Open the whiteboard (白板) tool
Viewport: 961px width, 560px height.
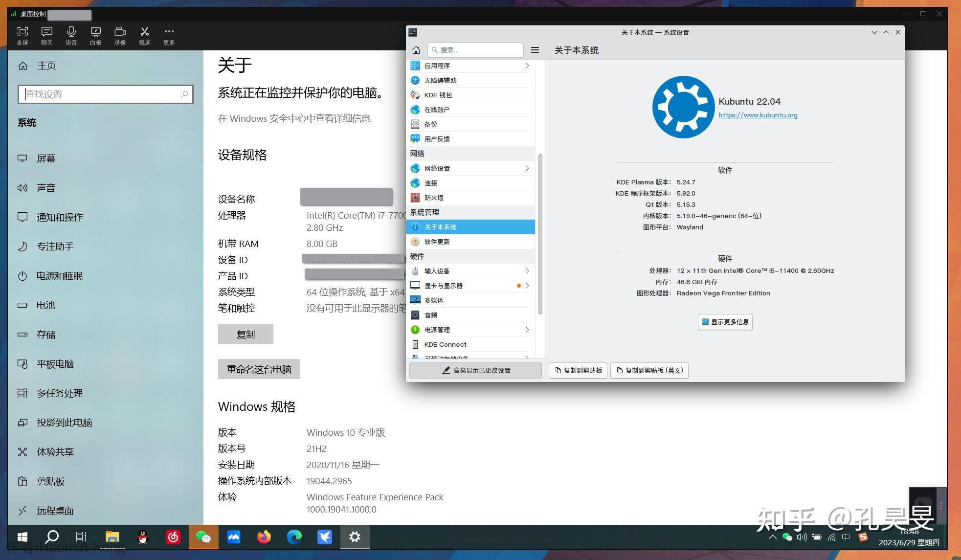point(96,36)
